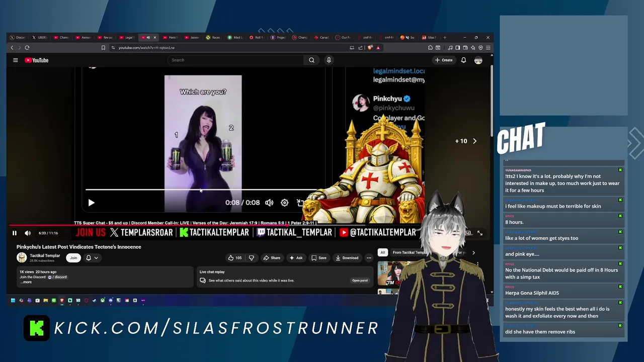Open the Brave Rewards triangle icon
This screenshot has height=362, width=644.
[378, 48]
